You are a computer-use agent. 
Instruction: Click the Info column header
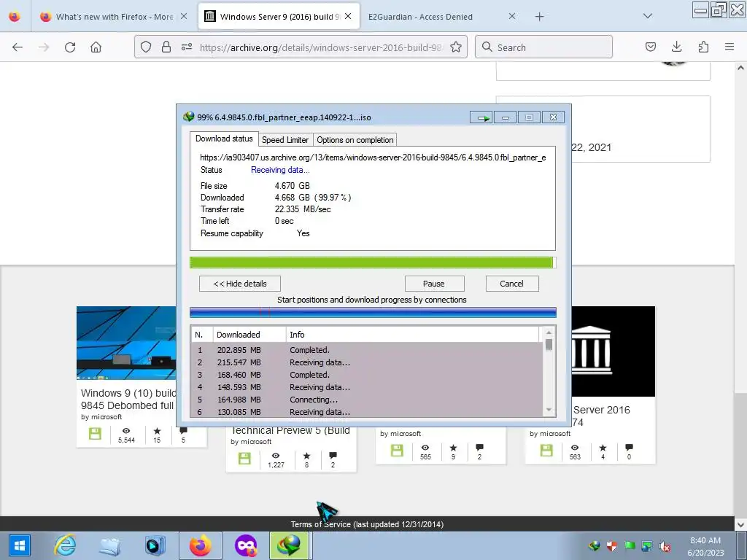413,335
